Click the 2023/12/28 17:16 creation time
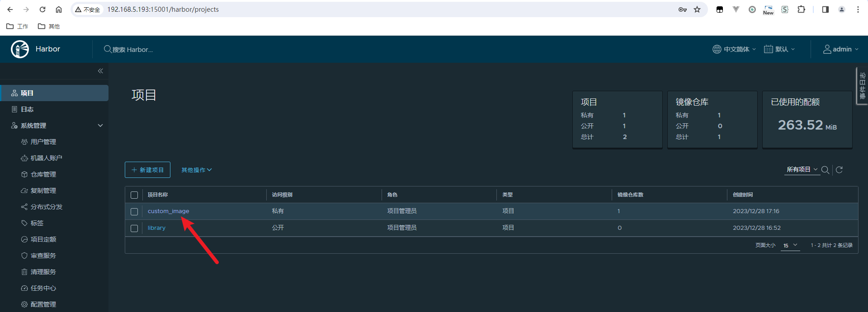868x312 pixels. pyautogui.click(x=756, y=211)
